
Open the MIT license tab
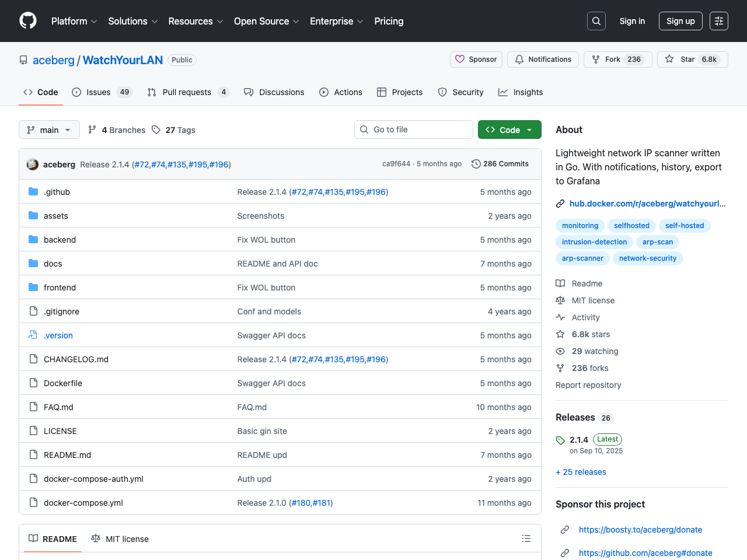pos(120,539)
